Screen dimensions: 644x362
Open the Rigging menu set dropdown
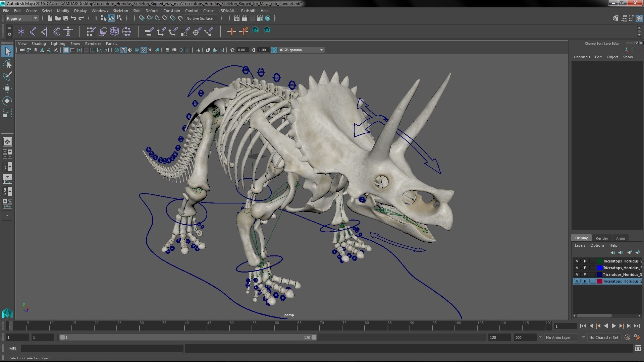point(22,18)
